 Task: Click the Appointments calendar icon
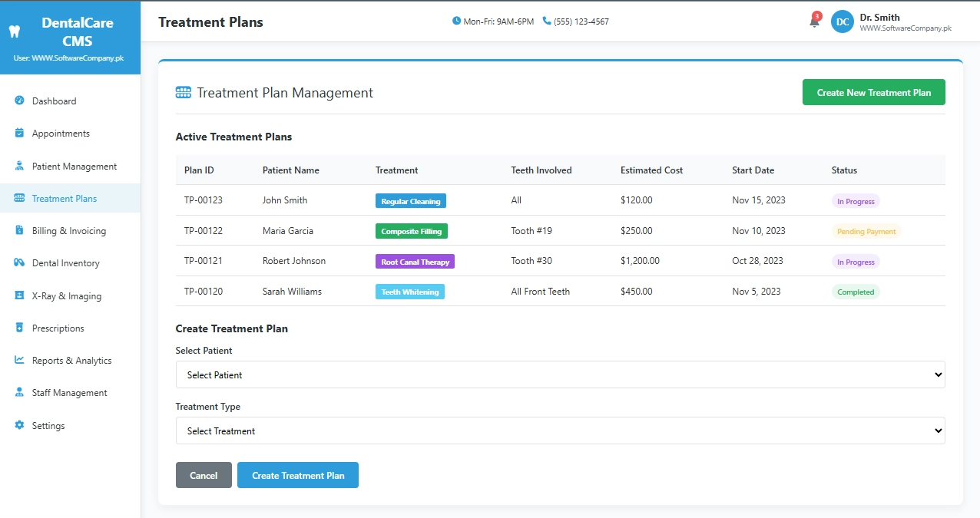[19, 133]
